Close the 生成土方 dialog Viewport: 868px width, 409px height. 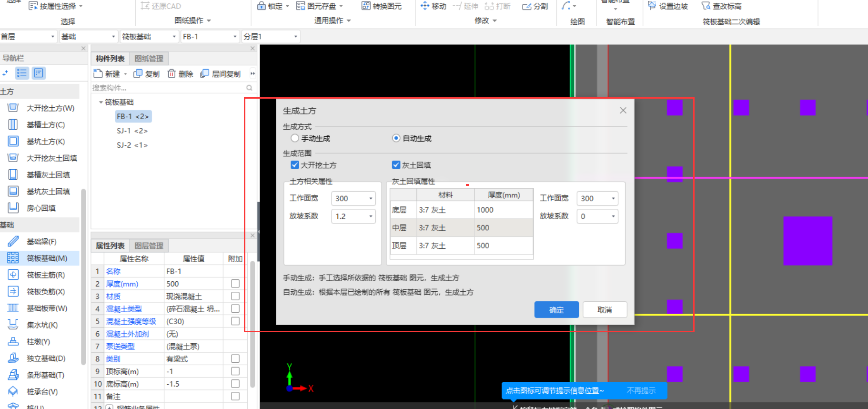click(x=623, y=111)
